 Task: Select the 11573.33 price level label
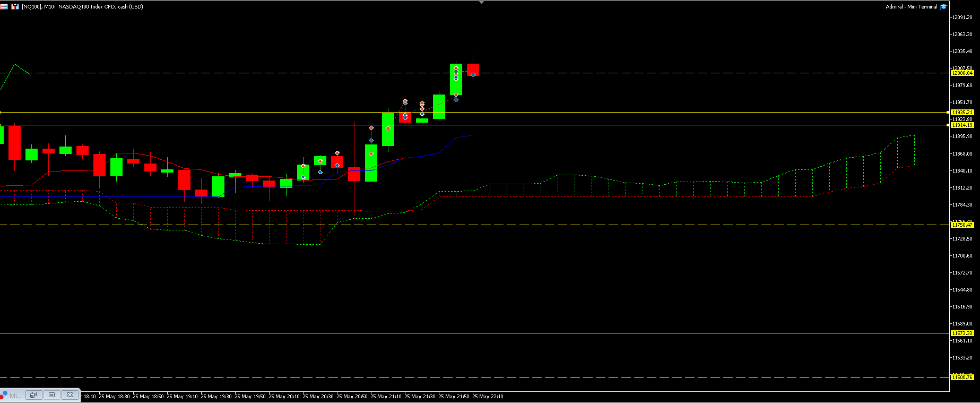tap(962, 333)
